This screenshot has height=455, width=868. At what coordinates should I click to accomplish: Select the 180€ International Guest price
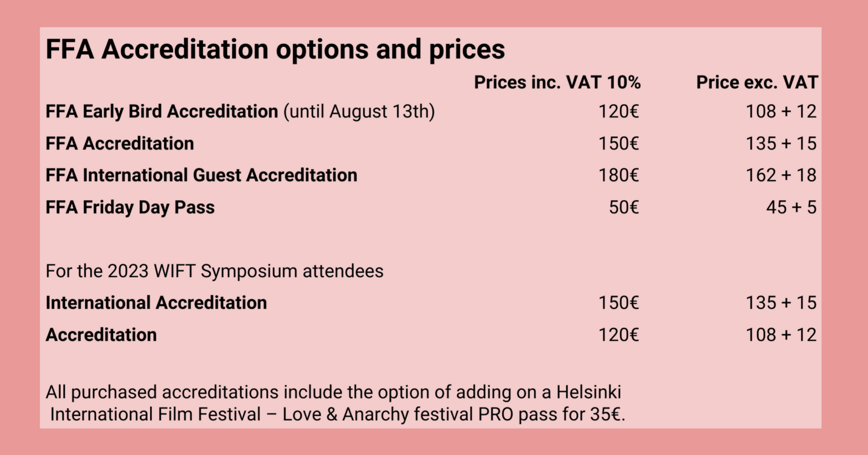(x=619, y=175)
